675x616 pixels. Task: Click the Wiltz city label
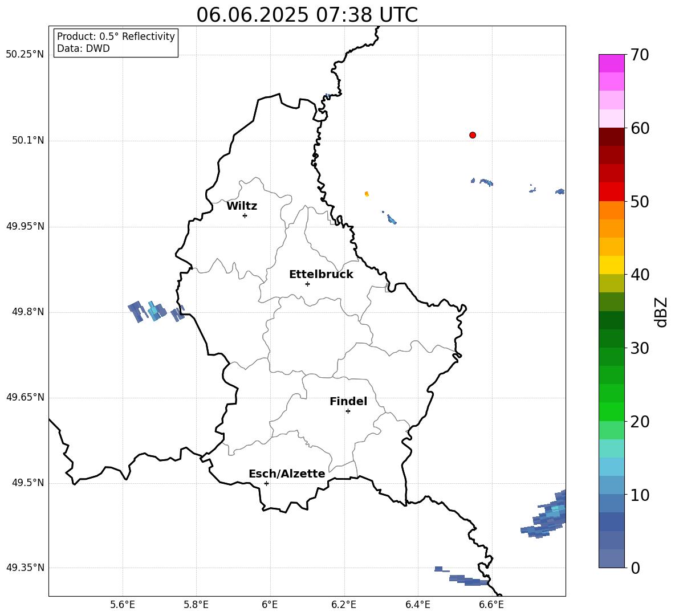242,206
